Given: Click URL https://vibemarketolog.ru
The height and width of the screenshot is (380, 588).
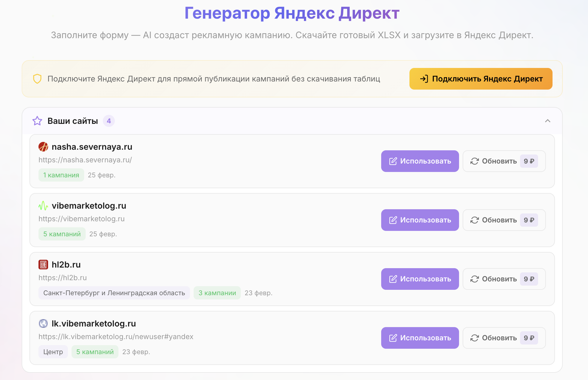Looking at the screenshot, I should click(x=81, y=219).
